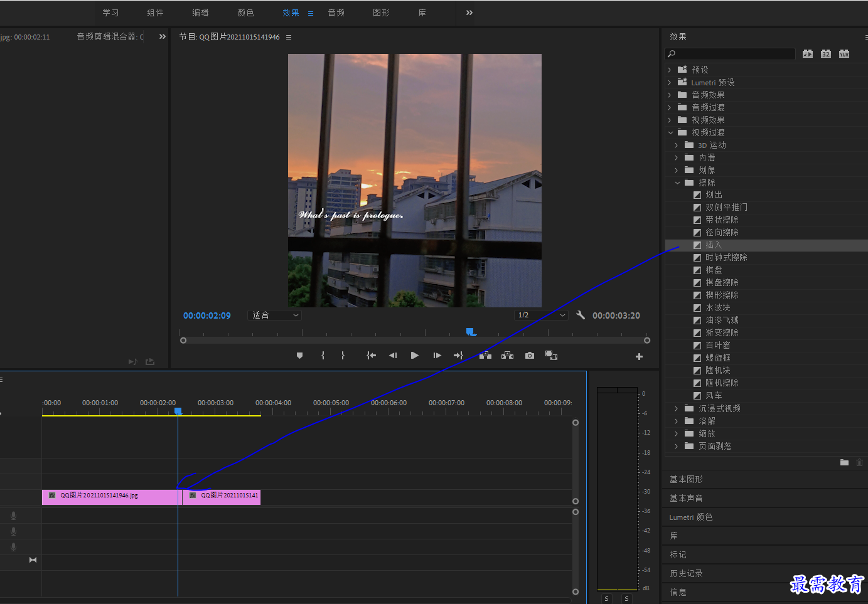Toggle voice-over record on second audio track
The image size is (868, 604).
(x=13, y=531)
